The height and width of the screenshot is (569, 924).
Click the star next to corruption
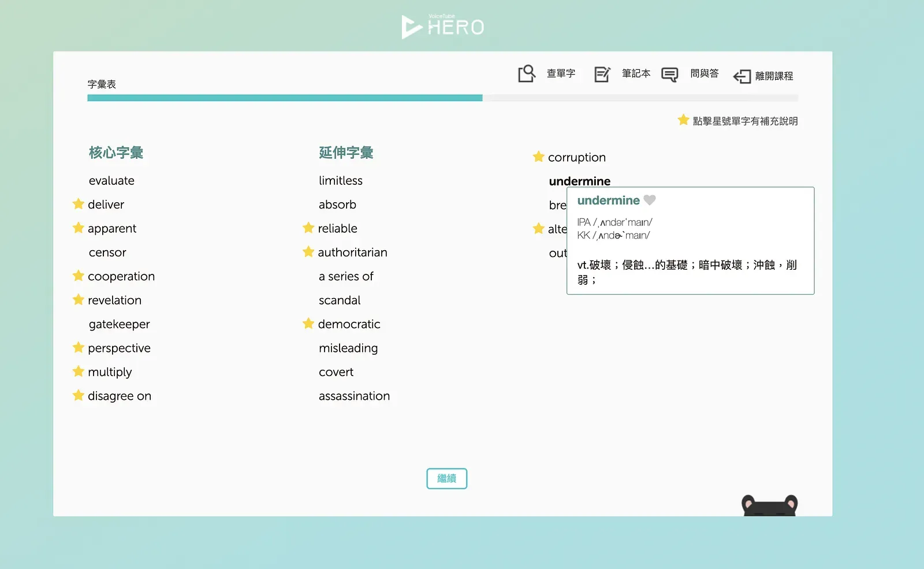[539, 157]
